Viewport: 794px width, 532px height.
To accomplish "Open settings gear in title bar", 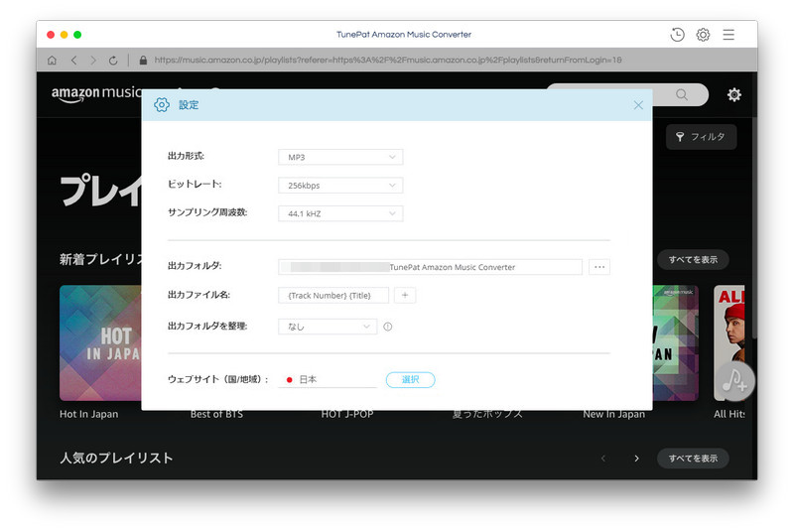I will click(x=703, y=35).
